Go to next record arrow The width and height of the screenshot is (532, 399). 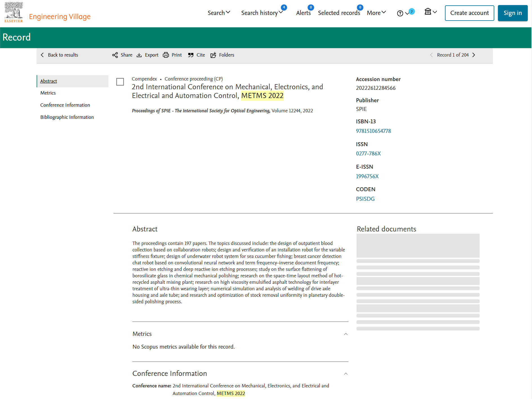tap(474, 55)
